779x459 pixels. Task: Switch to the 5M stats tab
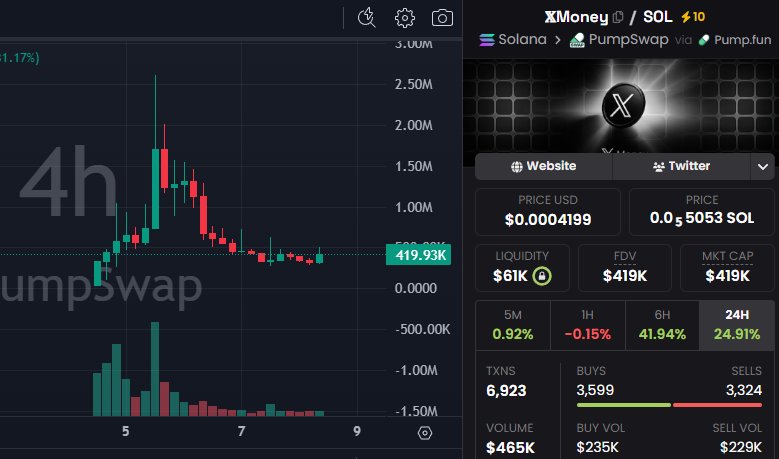[x=512, y=324]
